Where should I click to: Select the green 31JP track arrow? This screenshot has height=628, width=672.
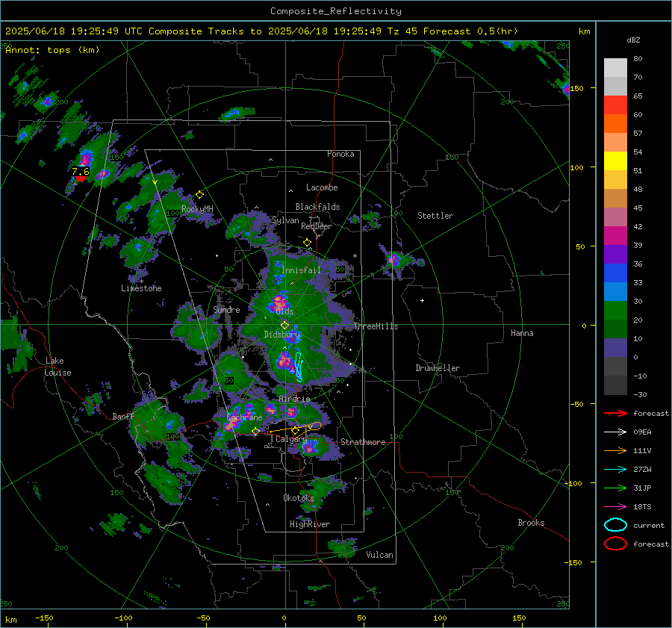[x=615, y=488]
